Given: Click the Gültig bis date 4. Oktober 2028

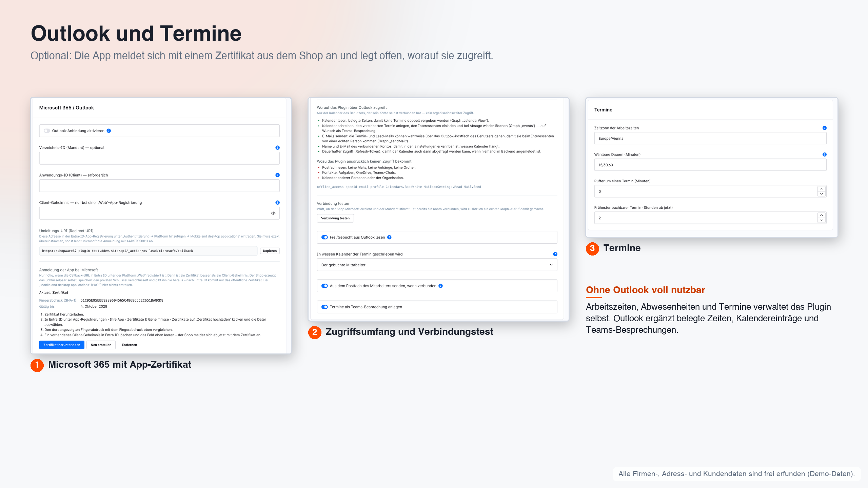Looking at the screenshot, I should 94,307.
